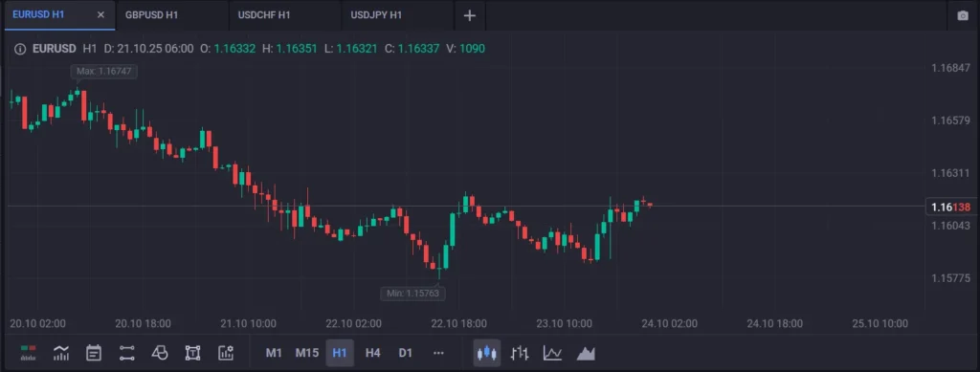Open the trade panel icon in bottom toolbar
Viewport: 980px width, 372px height.
point(28,353)
